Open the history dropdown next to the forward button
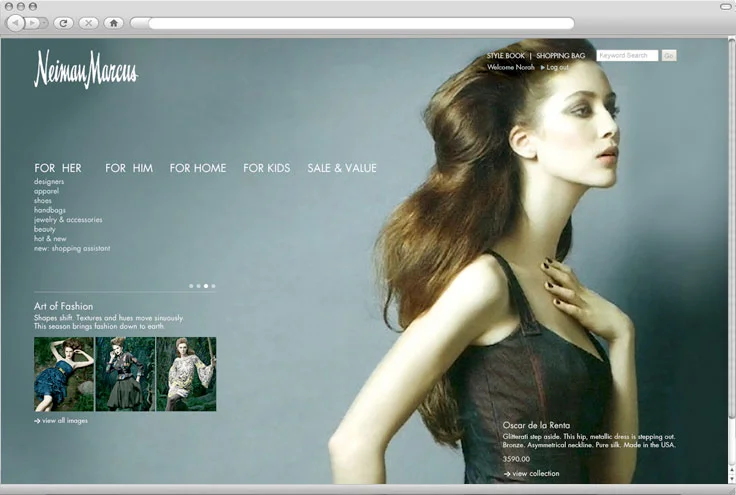 click(x=44, y=23)
